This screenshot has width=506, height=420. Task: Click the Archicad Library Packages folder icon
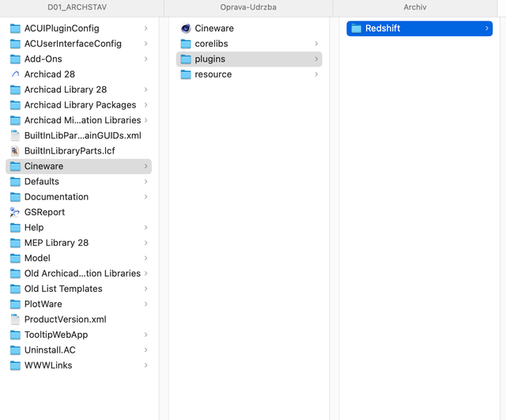point(15,105)
